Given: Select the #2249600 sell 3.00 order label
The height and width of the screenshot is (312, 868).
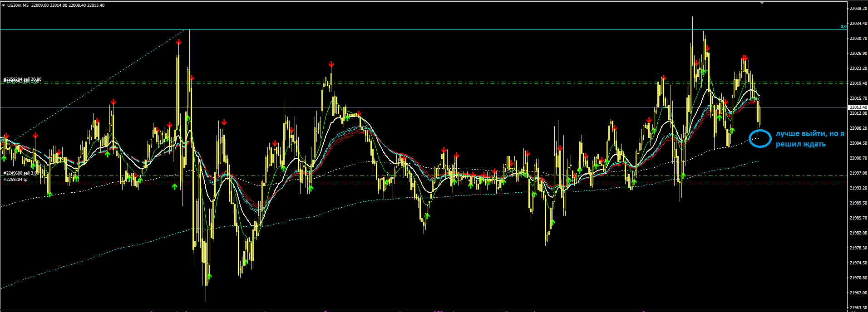Looking at the screenshot, I should (x=21, y=173).
